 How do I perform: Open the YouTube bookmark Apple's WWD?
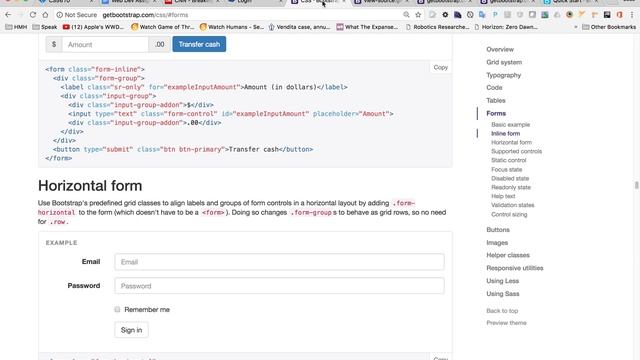93,27
